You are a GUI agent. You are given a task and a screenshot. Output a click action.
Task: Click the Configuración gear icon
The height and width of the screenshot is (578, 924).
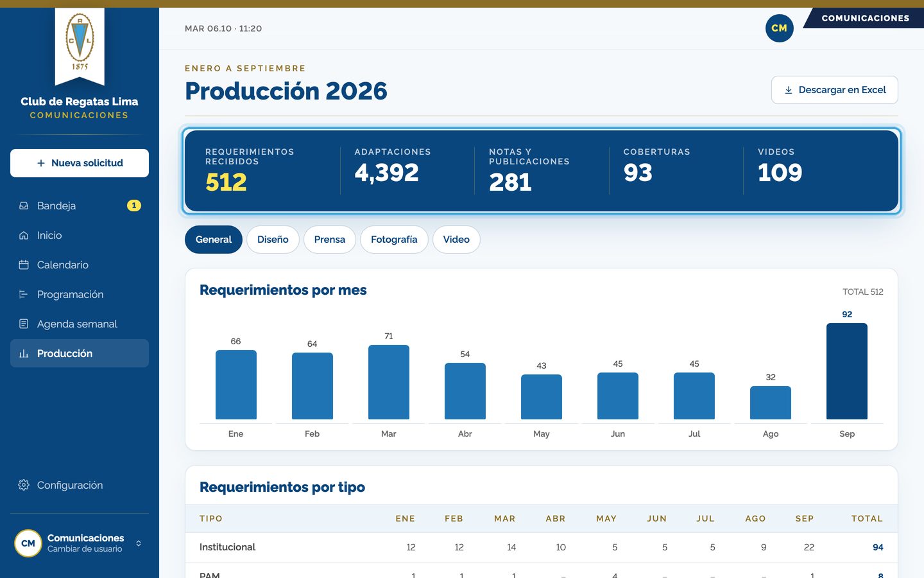(x=24, y=485)
